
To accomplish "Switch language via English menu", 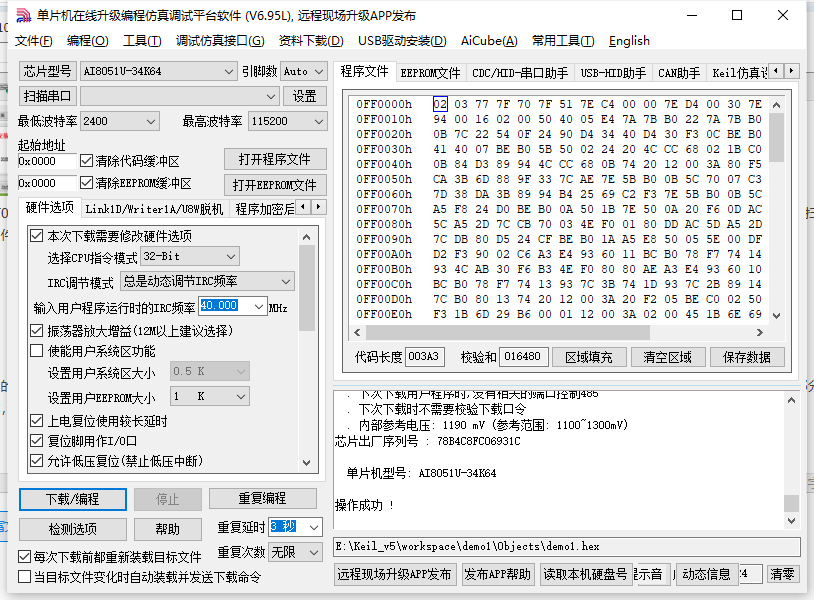I will [629, 41].
